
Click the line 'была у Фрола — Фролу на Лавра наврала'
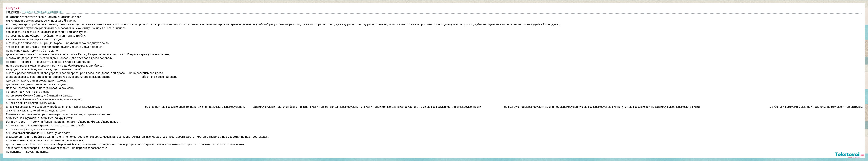63,122
